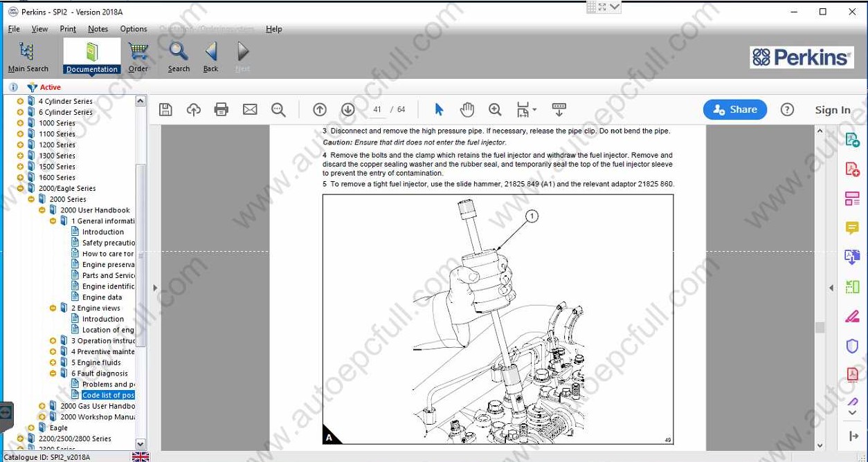Open the Create PDF tool in right pane

(x=852, y=169)
